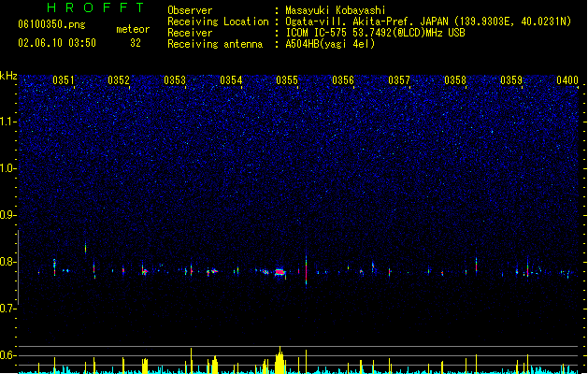Click the meteor count 32
Screen dimensions: 588x374
point(136,43)
